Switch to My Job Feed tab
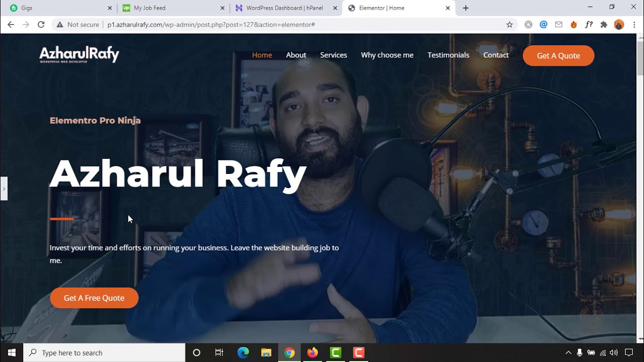 [174, 8]
